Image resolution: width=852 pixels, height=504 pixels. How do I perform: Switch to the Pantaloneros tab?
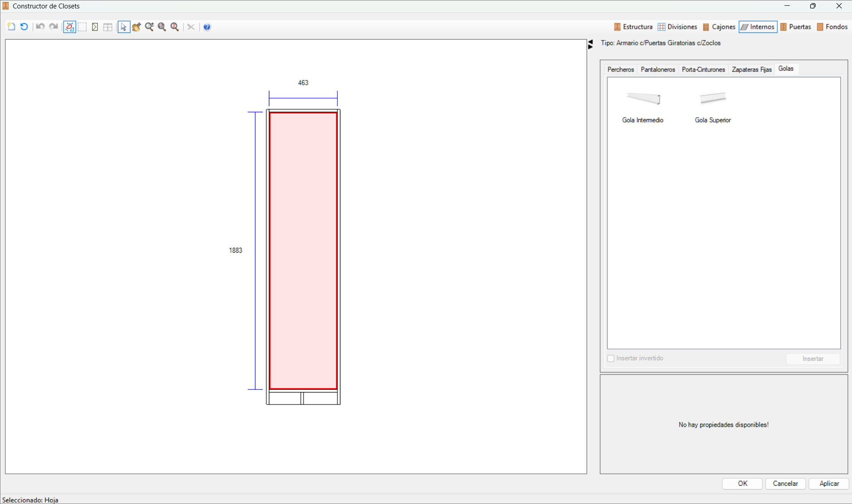pos(658,70)
